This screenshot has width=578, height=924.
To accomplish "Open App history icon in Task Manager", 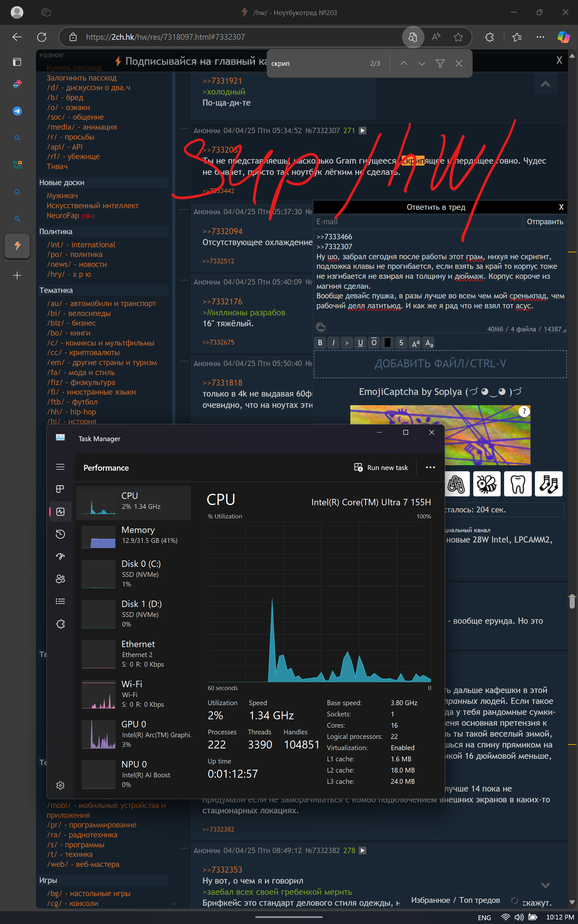I will pyautogui.click(x=60, y=534).
